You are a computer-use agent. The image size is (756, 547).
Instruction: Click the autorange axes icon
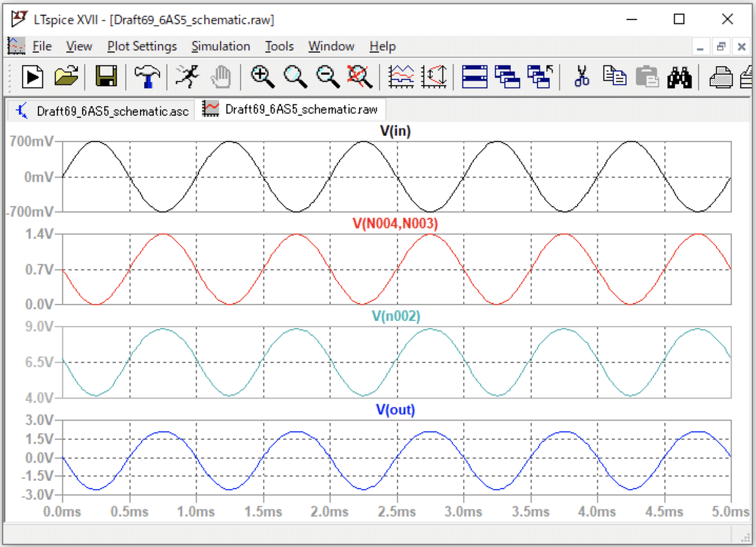point(434,77)
